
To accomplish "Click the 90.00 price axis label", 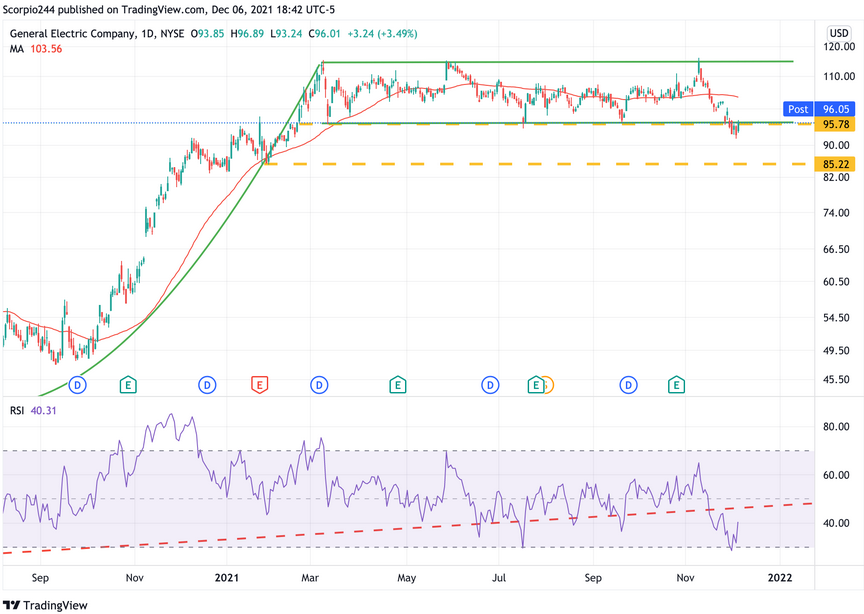I will [836, 145].
